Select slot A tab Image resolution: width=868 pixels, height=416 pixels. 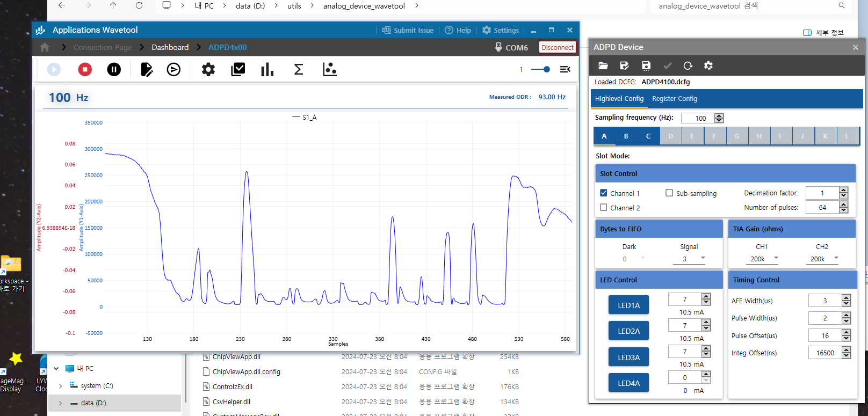[x=604, y=136]
